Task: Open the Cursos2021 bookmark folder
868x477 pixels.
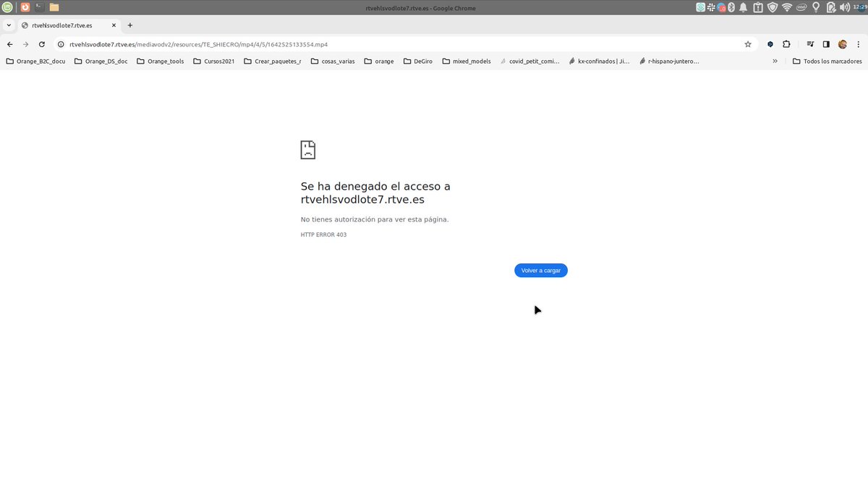Action: [x=214, y=62]
